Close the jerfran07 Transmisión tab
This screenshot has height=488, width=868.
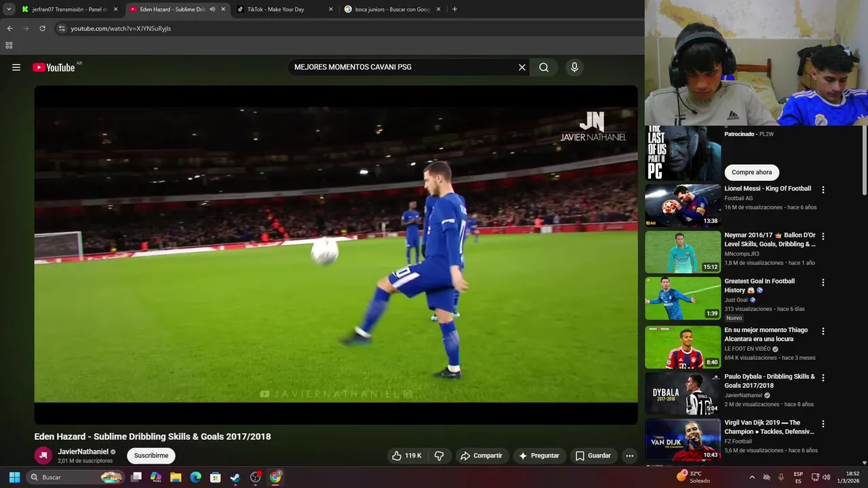click(x=115, y=9)
